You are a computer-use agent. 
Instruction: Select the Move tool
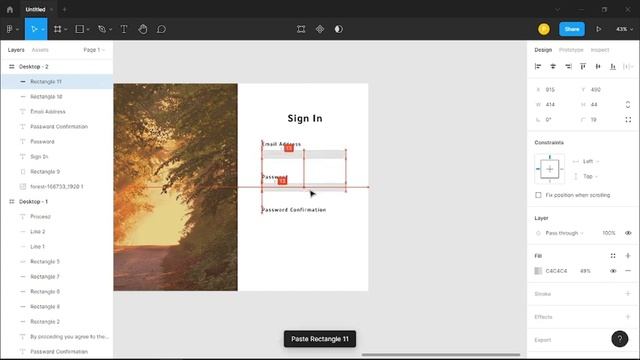tap(33, 29)
